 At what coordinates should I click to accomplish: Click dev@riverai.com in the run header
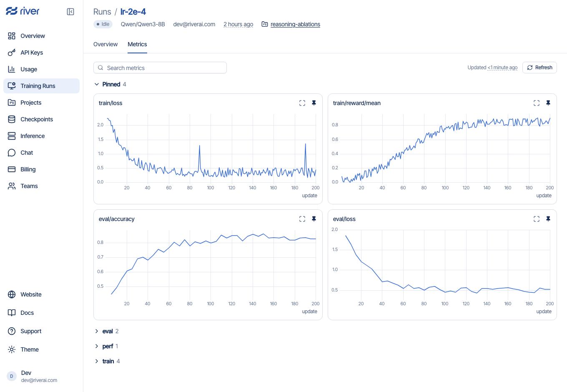click(194, 24)
